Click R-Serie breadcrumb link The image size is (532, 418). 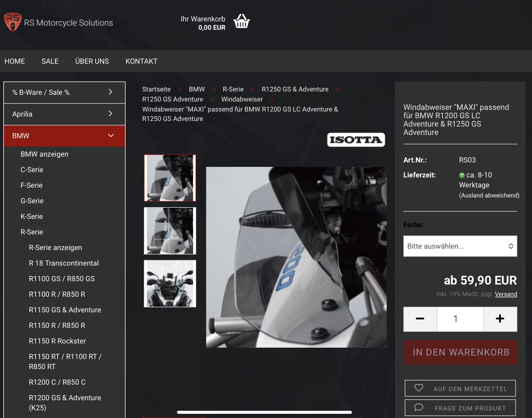[233, 89]
